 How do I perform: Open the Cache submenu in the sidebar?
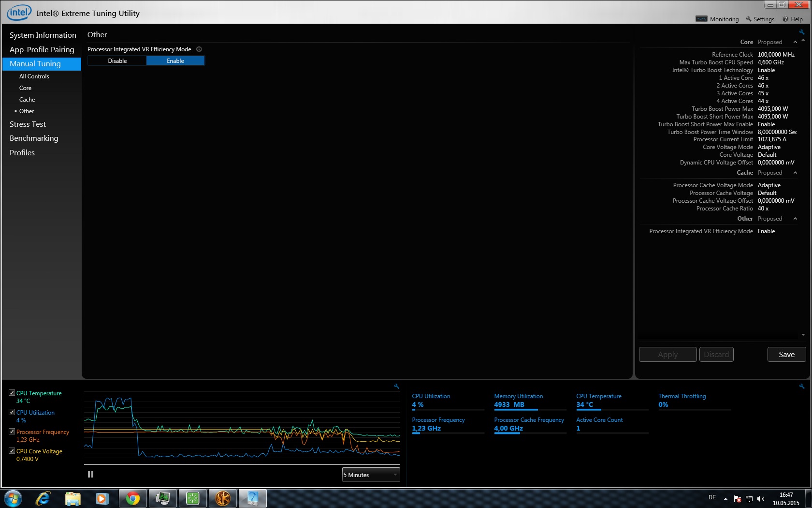click(x=27, y=100)
